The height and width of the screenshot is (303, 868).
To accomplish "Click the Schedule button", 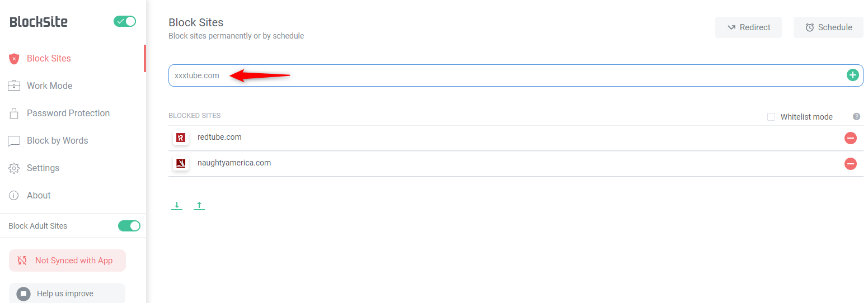I will click(x=829, y=27).
